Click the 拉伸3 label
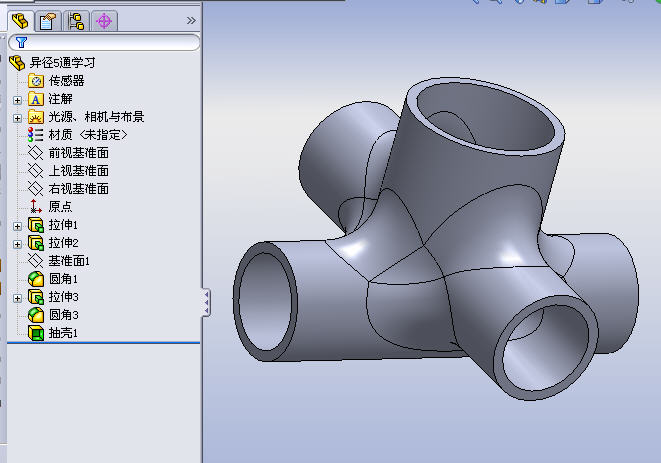Viewport: 661px width, 463px height. [x=63, y=297]
